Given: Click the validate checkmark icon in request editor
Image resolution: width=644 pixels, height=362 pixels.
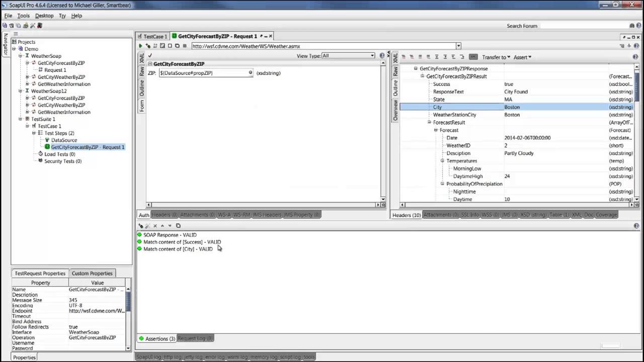Looking at the screenshot, I should [150, 55].
